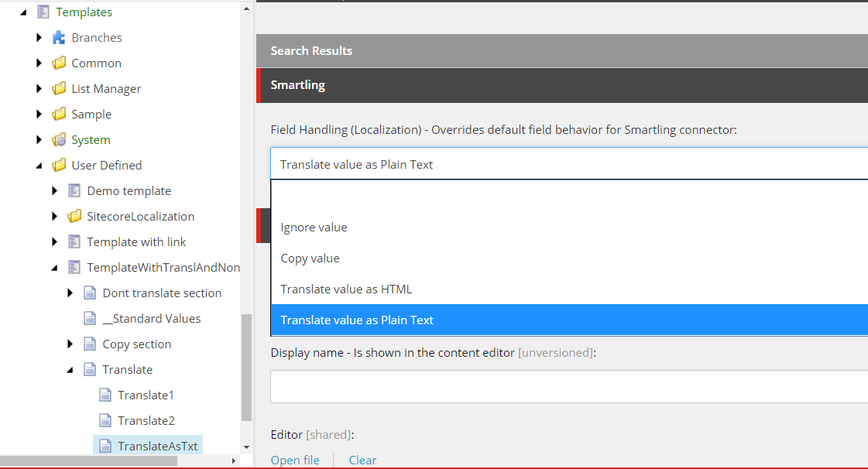Click the Open file link
Screen dimensions: 868x469
click(295, 460)
